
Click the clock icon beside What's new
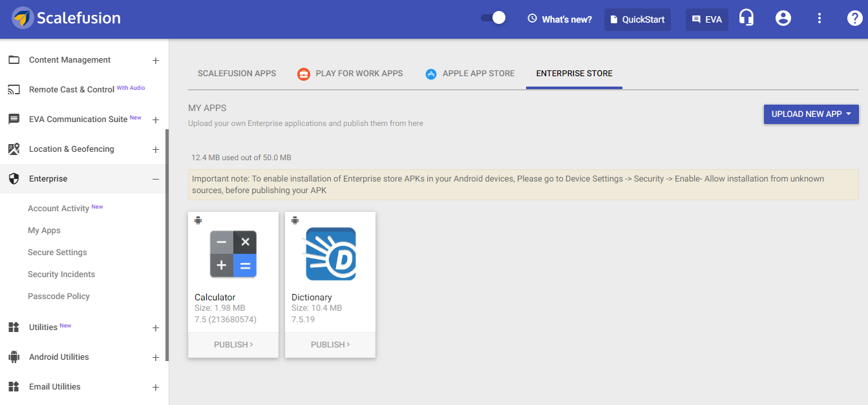pos(533,19)
